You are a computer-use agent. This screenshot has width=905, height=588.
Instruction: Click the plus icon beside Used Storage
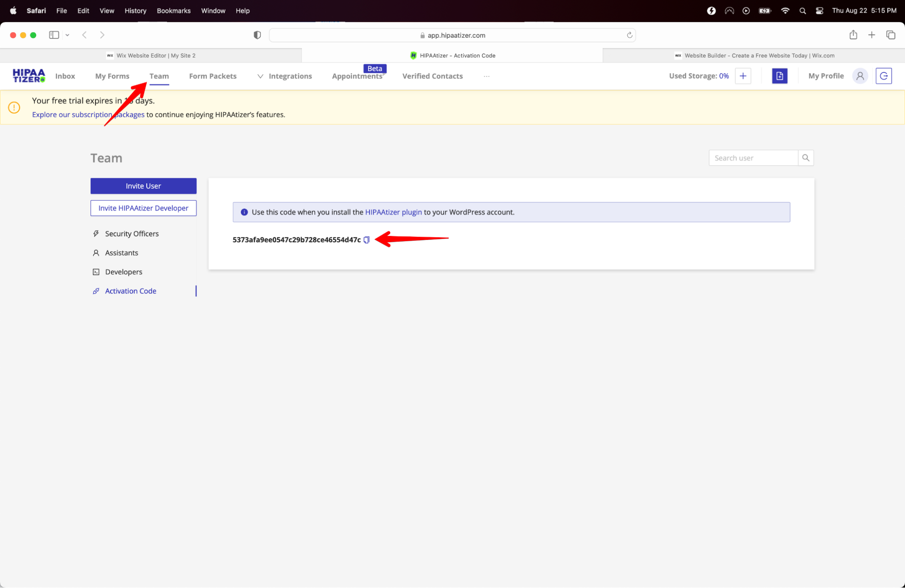click(x=743, y=76)
